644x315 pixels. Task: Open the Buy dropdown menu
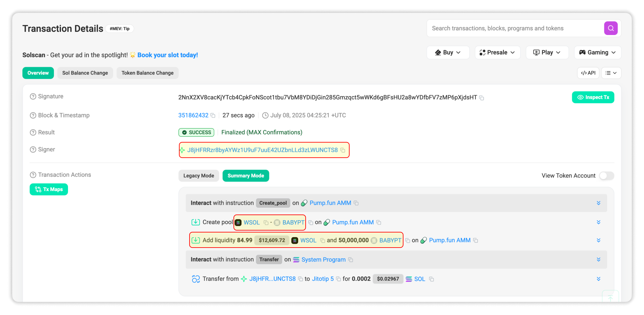pos(448,52)
